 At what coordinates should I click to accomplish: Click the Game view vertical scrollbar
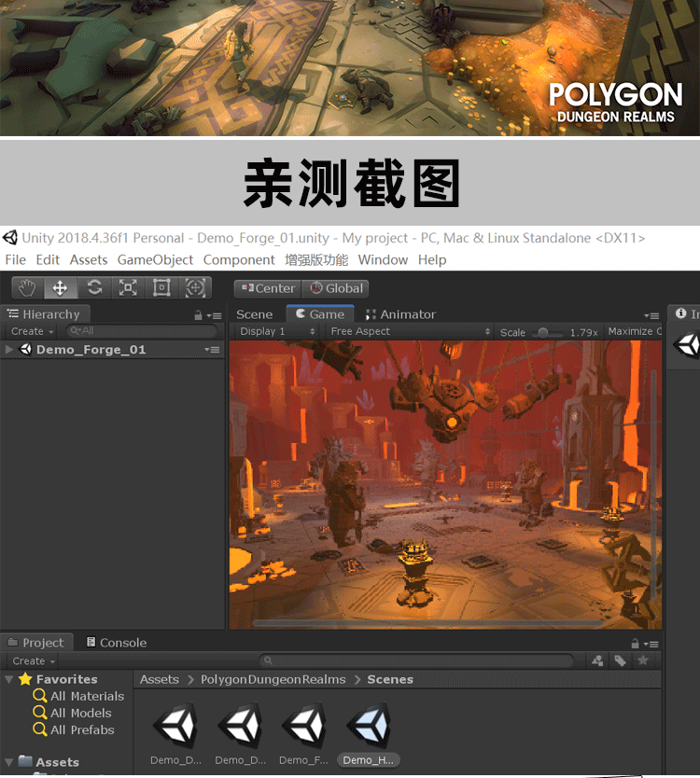654,484
